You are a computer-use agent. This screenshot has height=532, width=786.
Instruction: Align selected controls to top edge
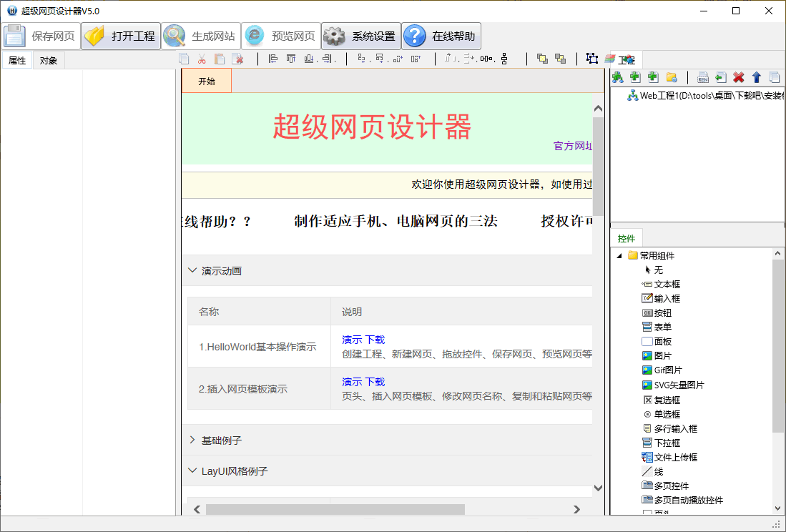pos(291,59)
